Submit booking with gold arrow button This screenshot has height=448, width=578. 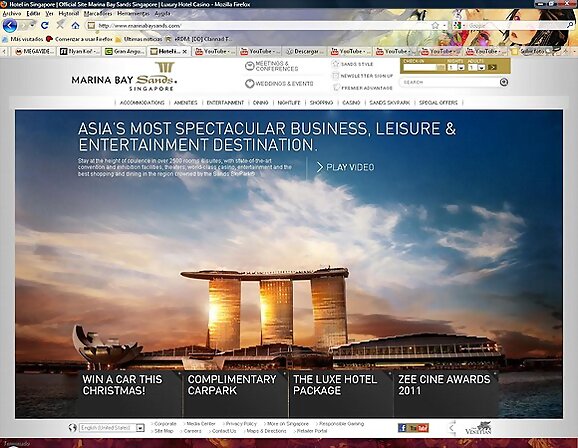tap(492, 67)
